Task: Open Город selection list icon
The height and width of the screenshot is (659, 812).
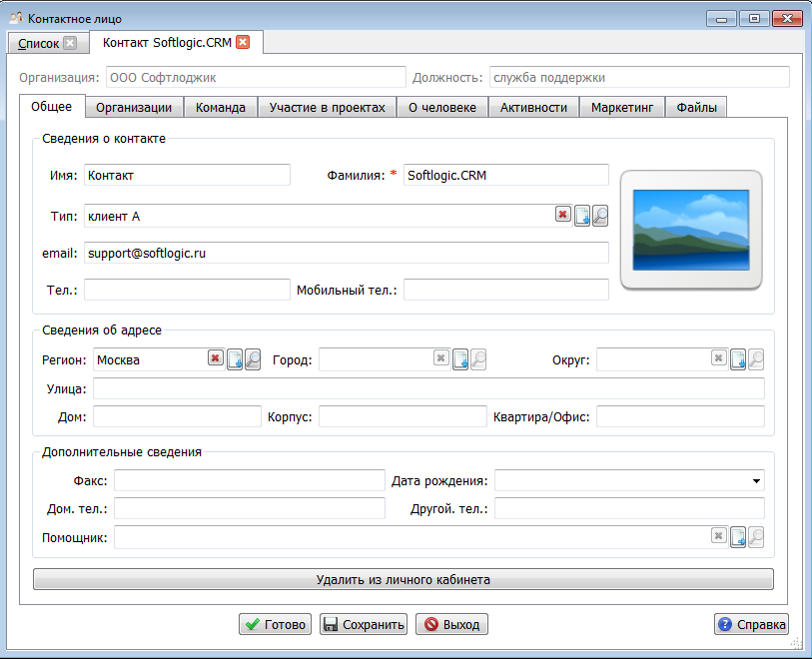Action: [x=460, y=359]
